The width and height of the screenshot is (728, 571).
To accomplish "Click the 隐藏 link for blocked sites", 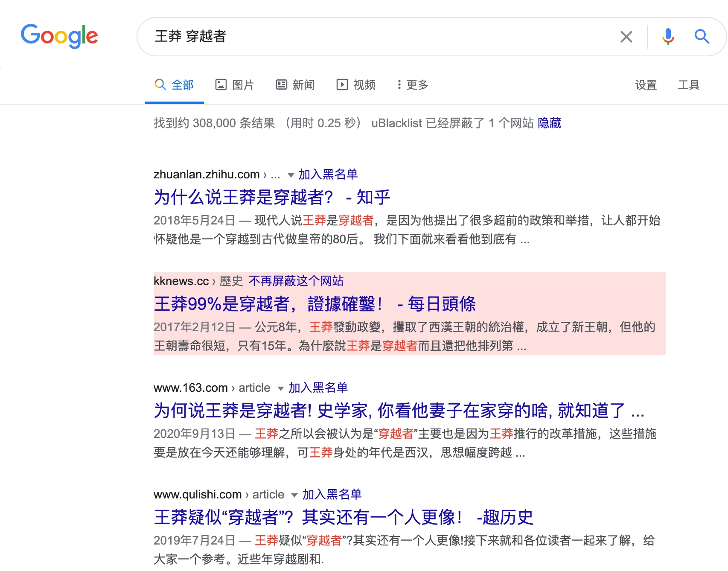I will [x=549, y=123].
